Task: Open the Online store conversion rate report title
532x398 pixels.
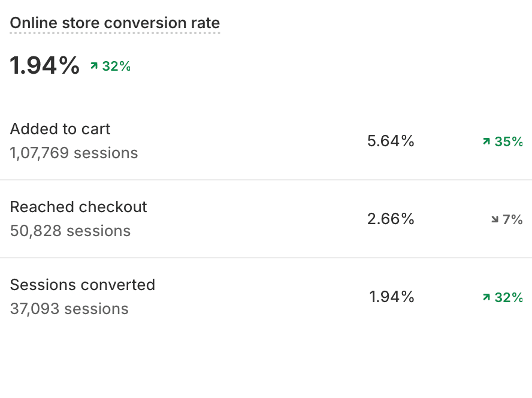Action: [115, 23]
